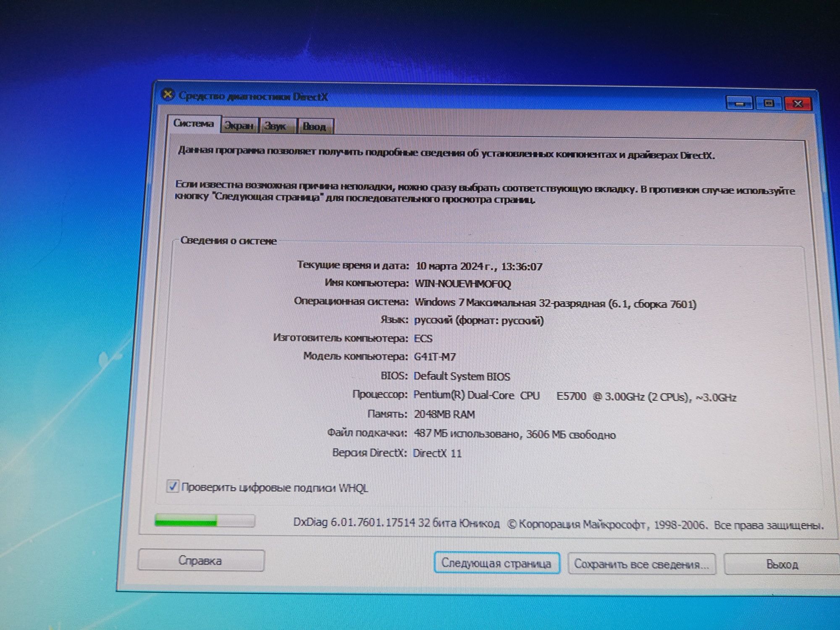Toggle Проверить цифровые подписи WHQL checkbox
Image resolution: width=840 pixels, height=630 pixels.
click(x=173, y=486)
